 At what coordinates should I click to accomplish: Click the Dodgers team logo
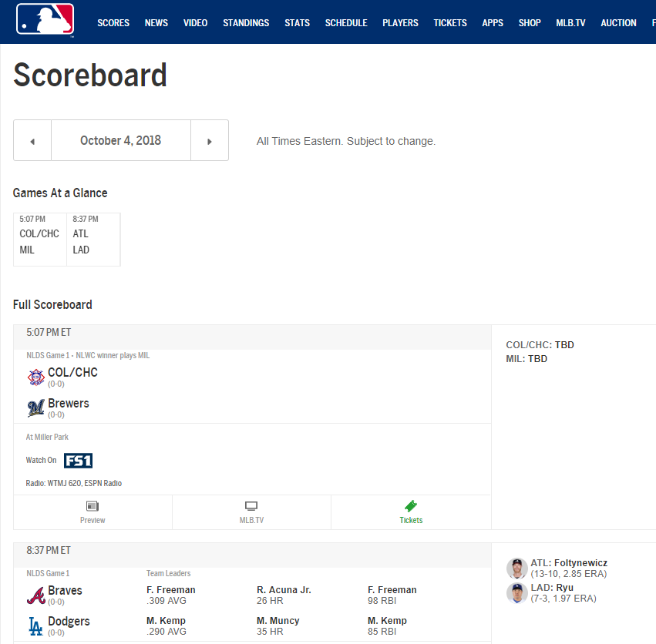click(x=35, y=626)
